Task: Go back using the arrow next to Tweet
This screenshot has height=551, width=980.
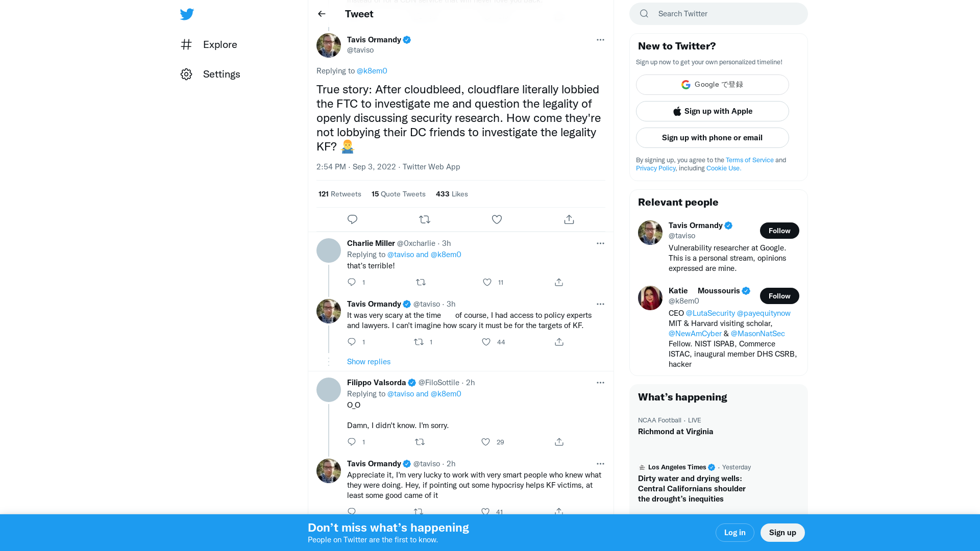Action: coord(321,14)
